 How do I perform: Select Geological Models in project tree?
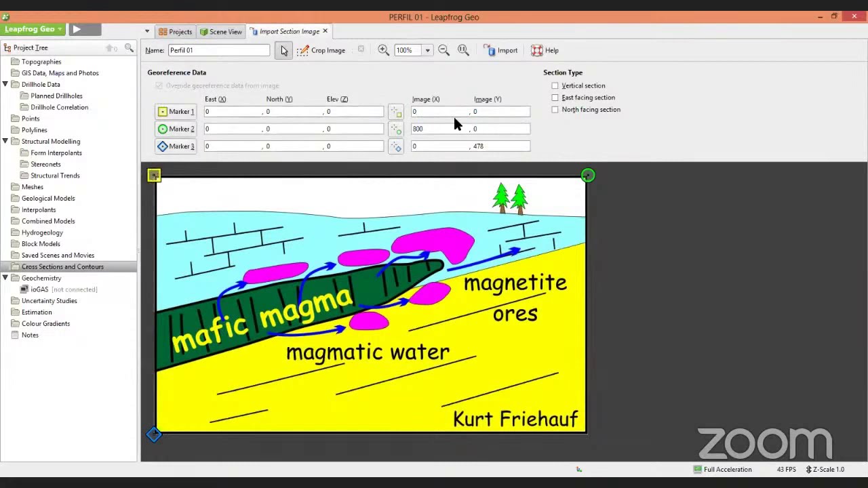click(48, 199)
